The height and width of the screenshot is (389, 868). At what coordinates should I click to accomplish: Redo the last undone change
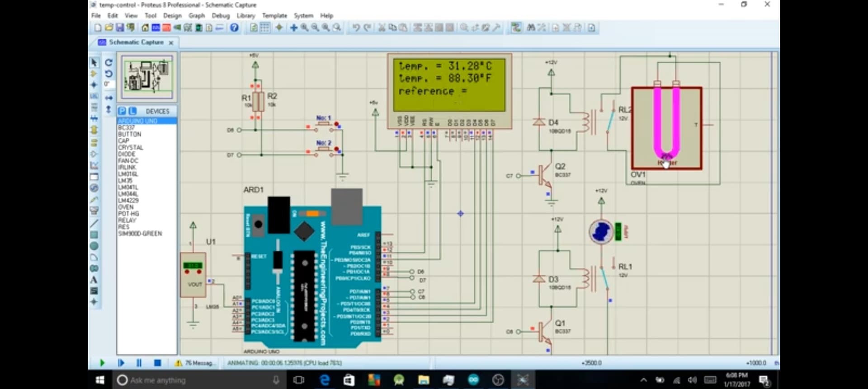click(x=368, y=28)
